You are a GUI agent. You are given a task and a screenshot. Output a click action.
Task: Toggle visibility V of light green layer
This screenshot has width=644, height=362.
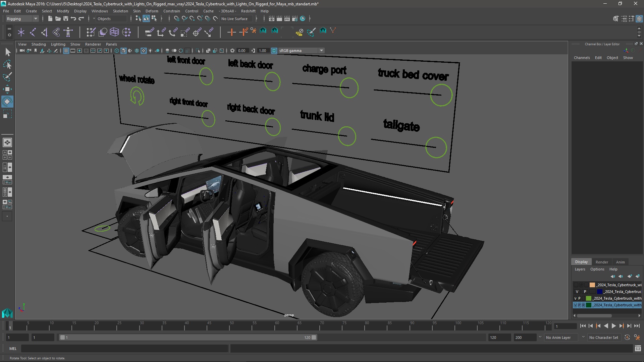[x=576, y=298]
